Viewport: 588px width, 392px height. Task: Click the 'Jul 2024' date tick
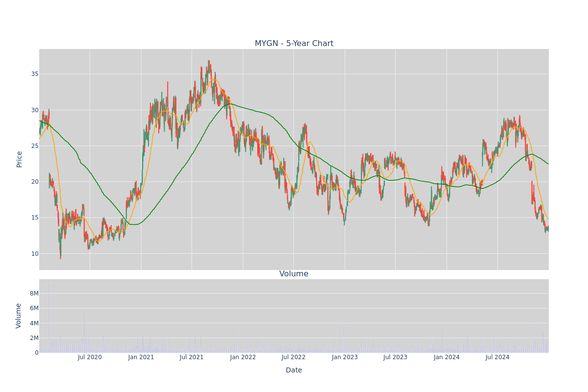(497, 357)
